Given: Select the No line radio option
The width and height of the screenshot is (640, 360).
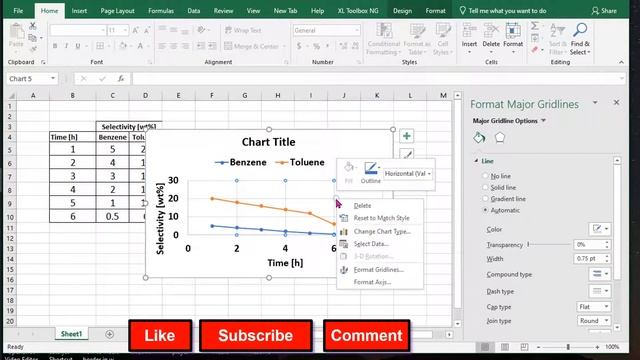Looking at the screenshot, I should click(x=485, y=176).
